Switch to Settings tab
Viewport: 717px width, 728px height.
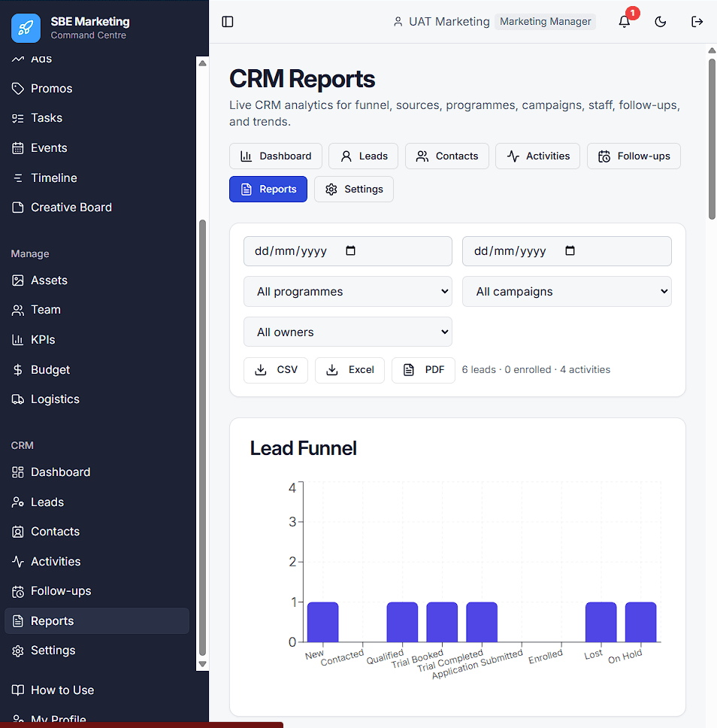(354, 189)
